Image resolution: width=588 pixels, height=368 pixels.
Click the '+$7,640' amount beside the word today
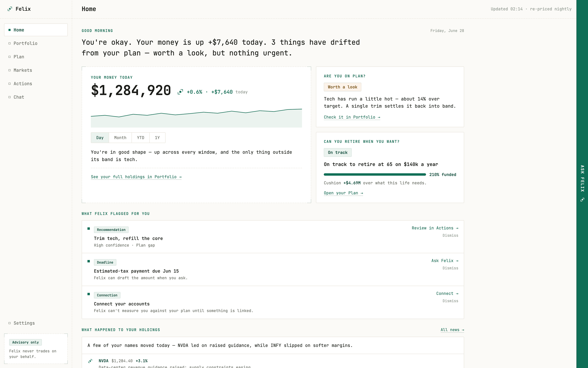(x=222, y=92)
